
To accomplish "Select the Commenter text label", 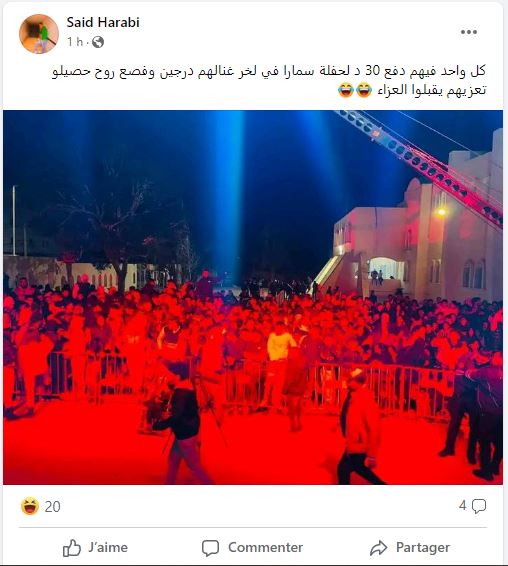I will [x=265, y=548].
